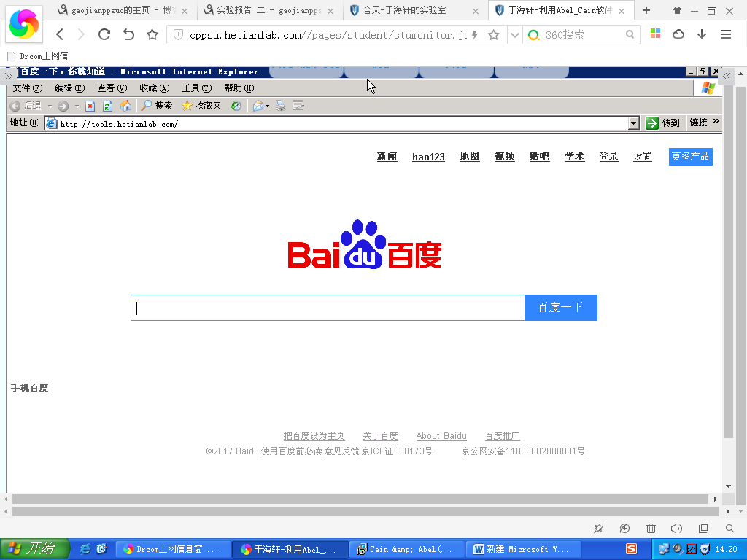Click Baidu 设置 link
The height and width of the screenshot is (560, 747).
(642, 156)
